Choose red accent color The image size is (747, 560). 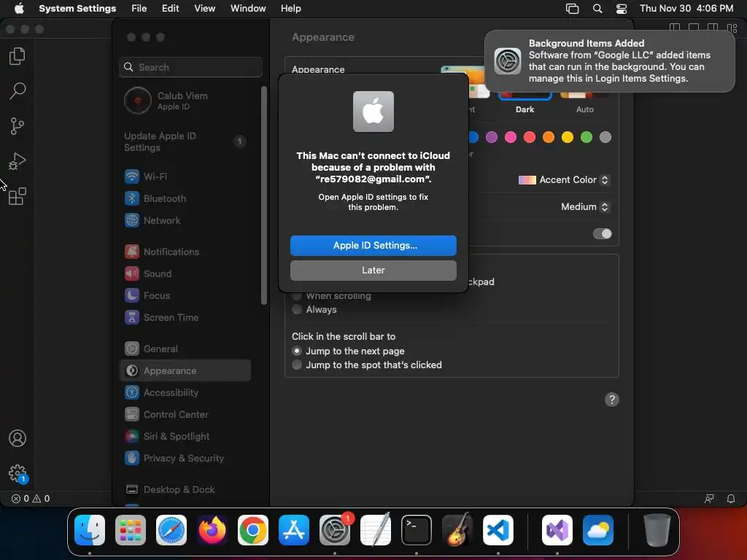coord(530,138)
